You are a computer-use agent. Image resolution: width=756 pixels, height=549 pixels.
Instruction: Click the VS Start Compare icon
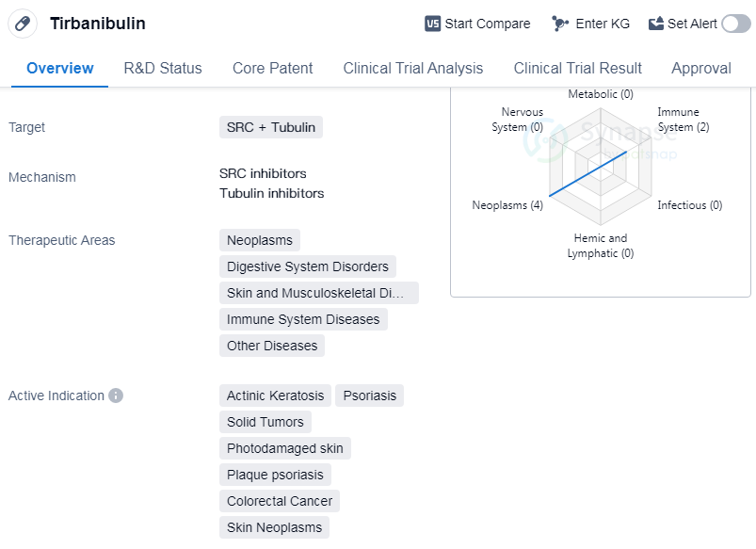(433, 24)
